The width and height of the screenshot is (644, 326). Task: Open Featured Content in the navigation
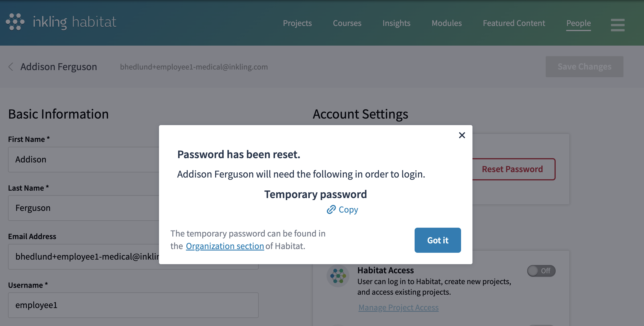(514, 23)
